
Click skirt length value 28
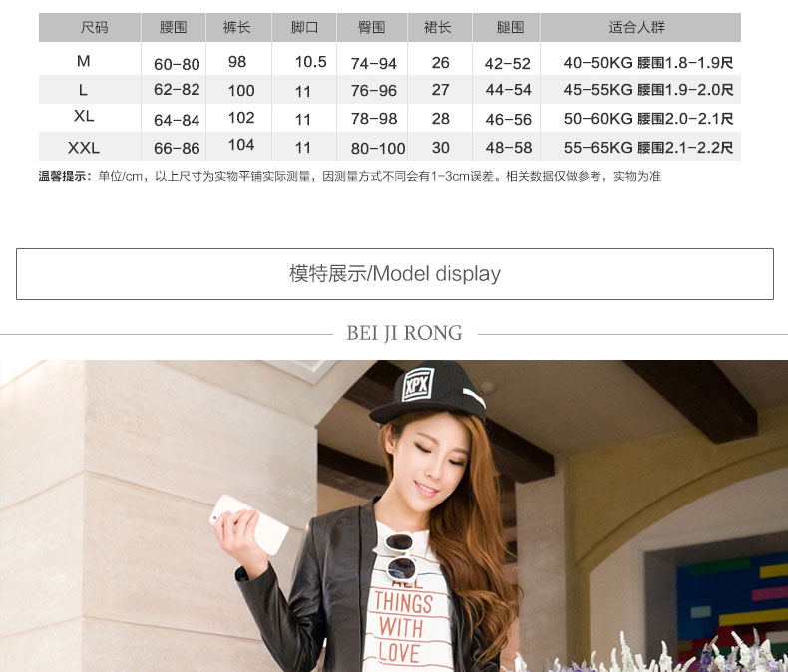440,119
